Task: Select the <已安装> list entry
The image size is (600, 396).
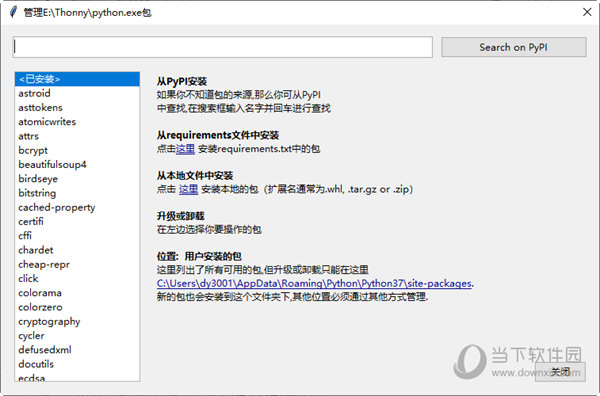Action: pyautogui.click(x=77, y=79)
